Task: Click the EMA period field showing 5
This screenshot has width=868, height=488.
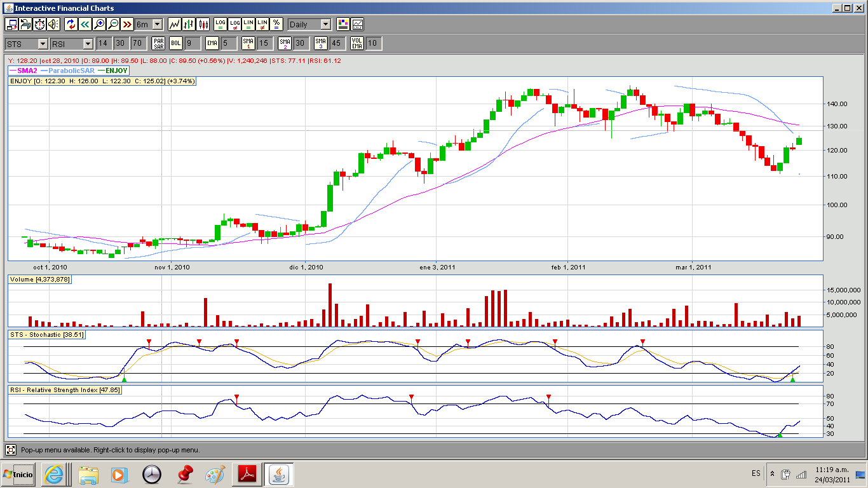Action: click(x=229, y=43)
